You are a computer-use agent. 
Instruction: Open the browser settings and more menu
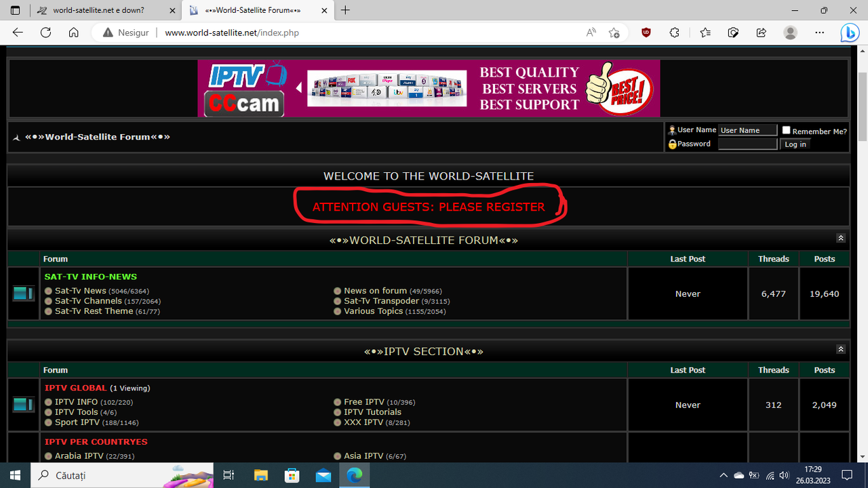pyautogui.click(x=820, y=33)
